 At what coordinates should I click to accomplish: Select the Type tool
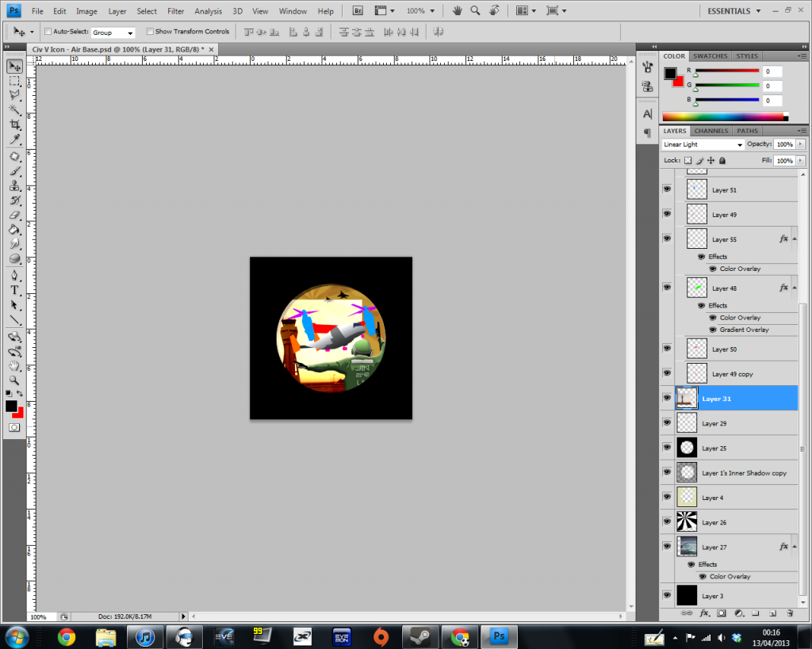[x=14, y=290]
